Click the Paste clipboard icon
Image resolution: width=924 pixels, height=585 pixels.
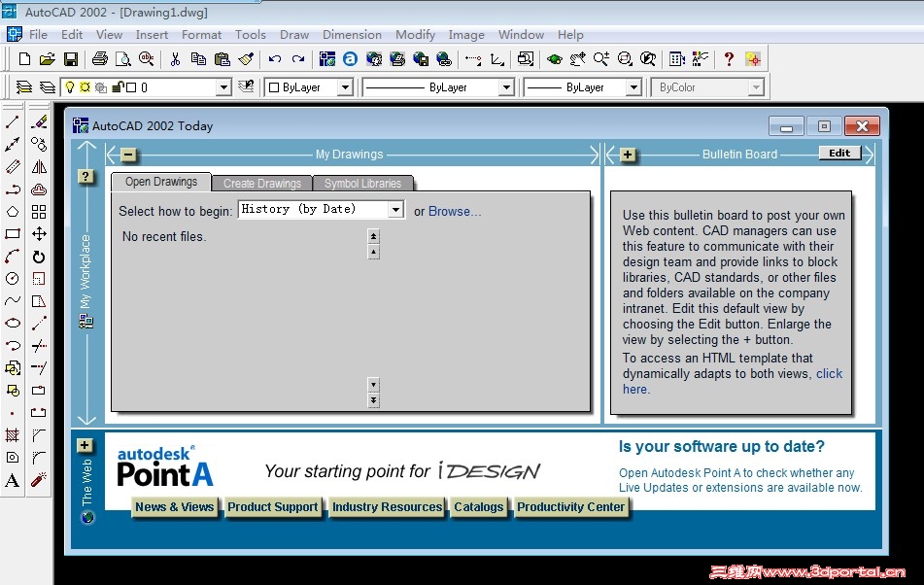[222, 59]
